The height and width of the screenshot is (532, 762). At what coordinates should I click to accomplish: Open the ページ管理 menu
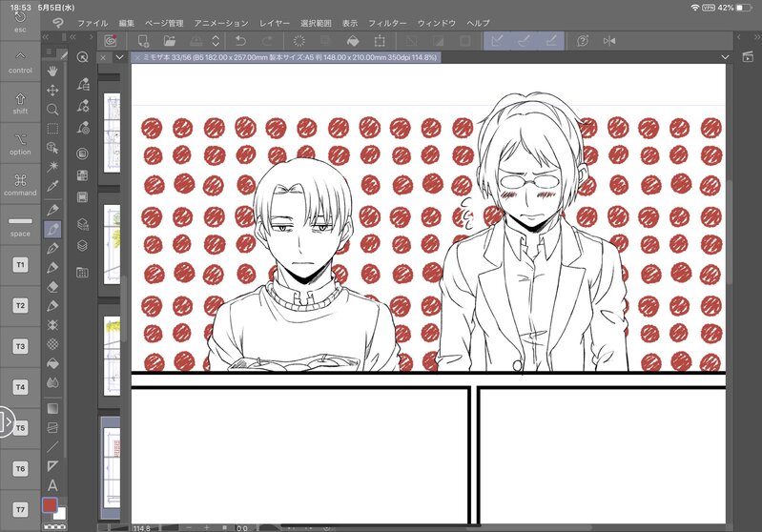click(x=164, y=23)
